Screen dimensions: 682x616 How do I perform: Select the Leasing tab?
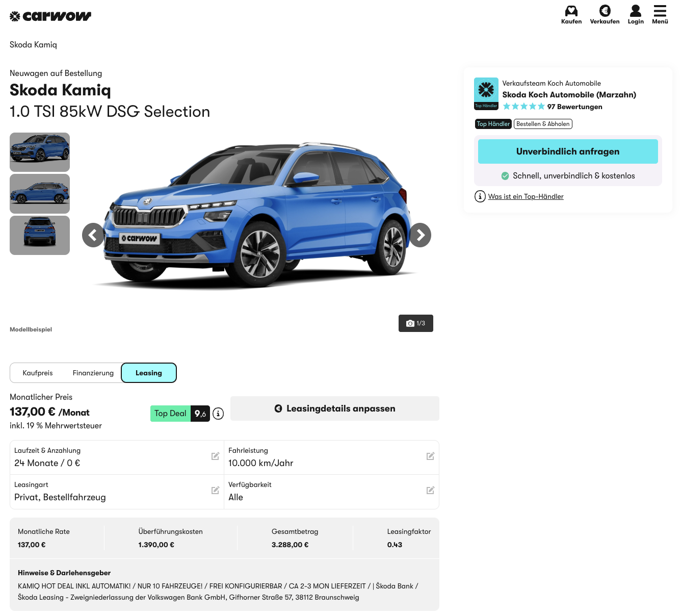point(149,373)
